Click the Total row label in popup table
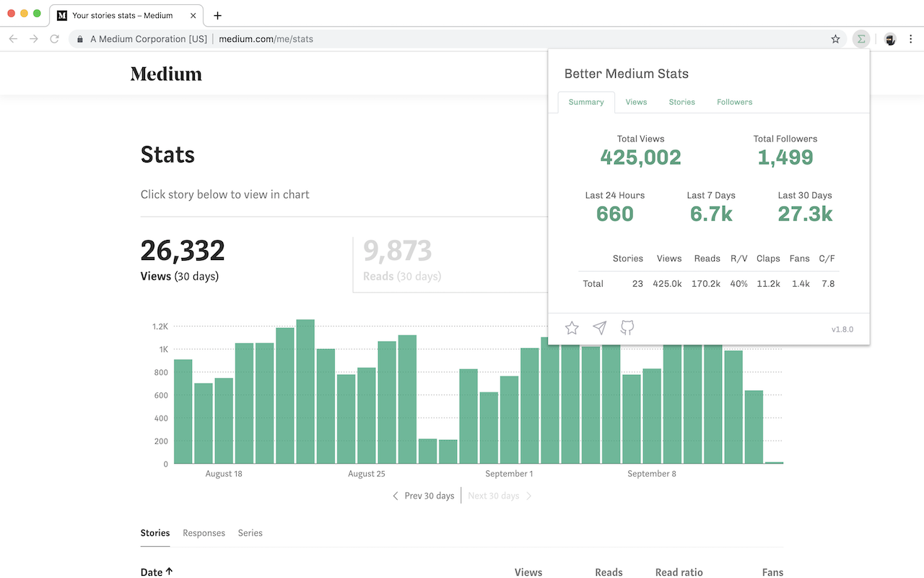 [x=593, y=284]
